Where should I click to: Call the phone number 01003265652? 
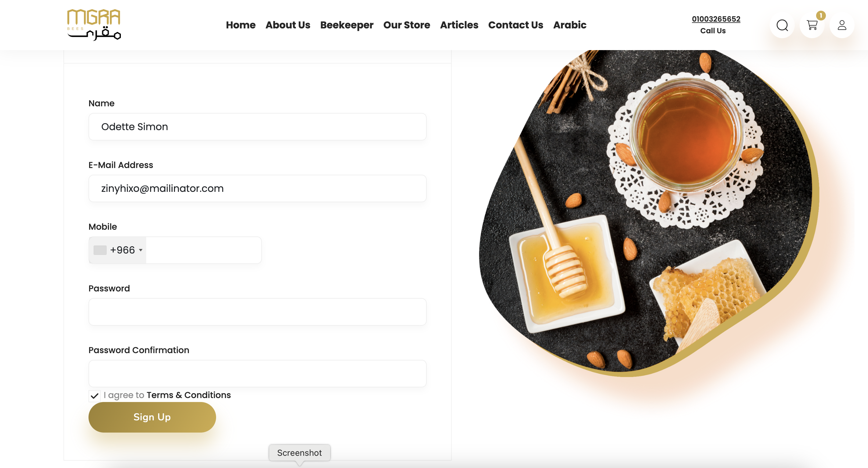pos(716,19)
